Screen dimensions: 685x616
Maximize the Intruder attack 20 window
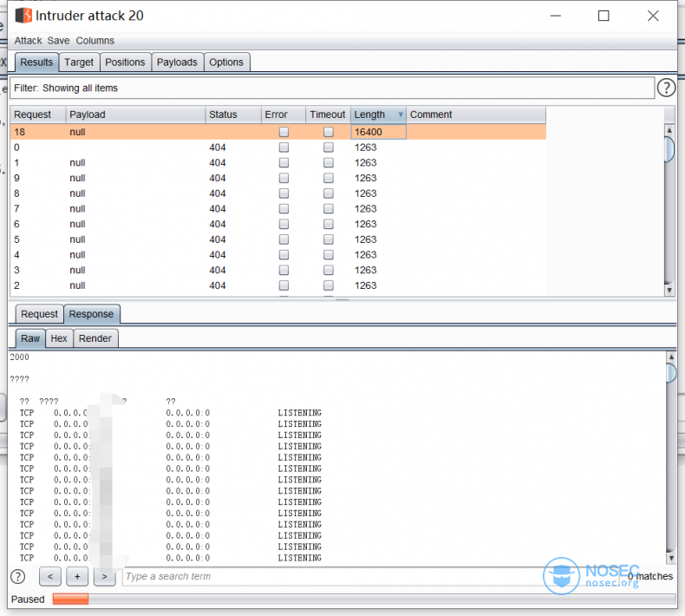click(603, 16)
